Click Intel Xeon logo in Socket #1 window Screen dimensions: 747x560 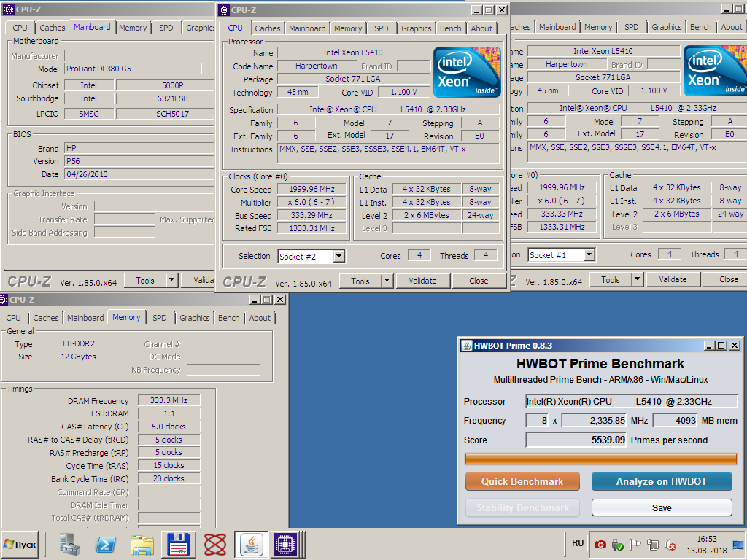click(x=715, y=71)
